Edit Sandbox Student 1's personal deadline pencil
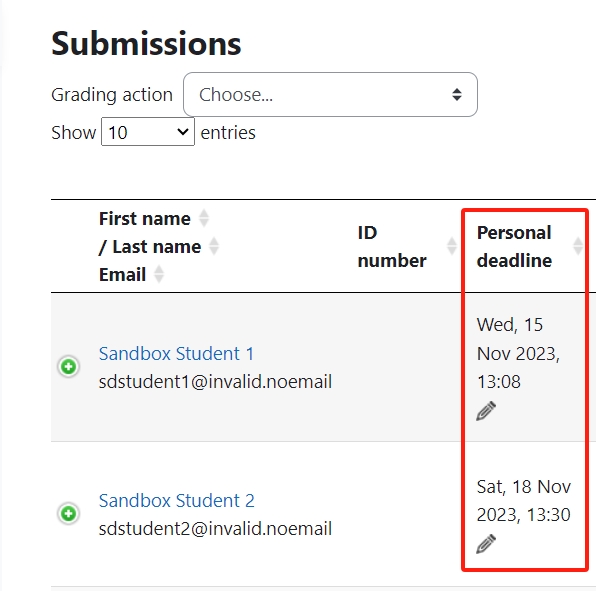Image resolution: width=596 pixels, height=591 pixels. [x=486, y=411]
